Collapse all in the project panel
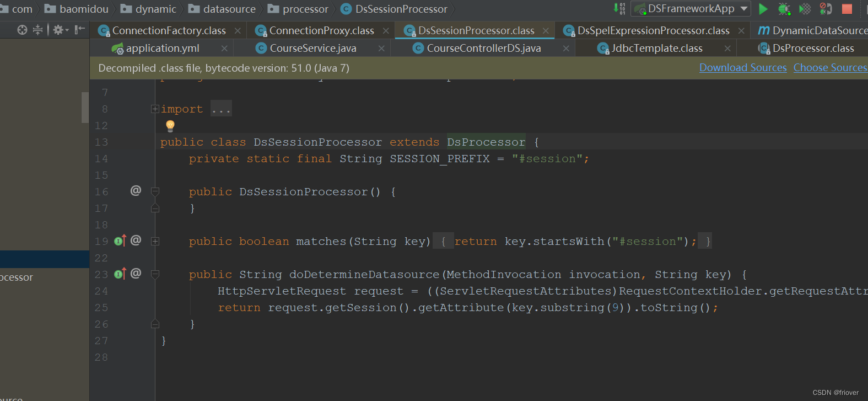 click(37, 30)
